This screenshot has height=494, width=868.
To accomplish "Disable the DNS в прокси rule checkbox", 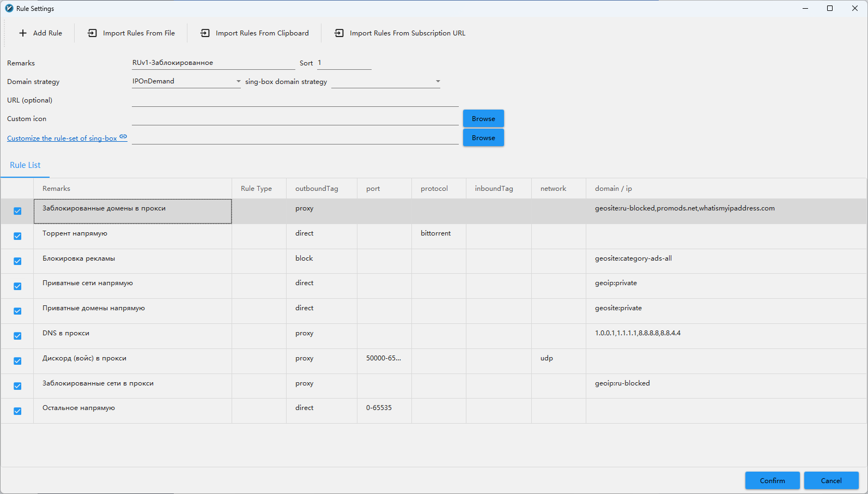I will [x=17, y=336].
